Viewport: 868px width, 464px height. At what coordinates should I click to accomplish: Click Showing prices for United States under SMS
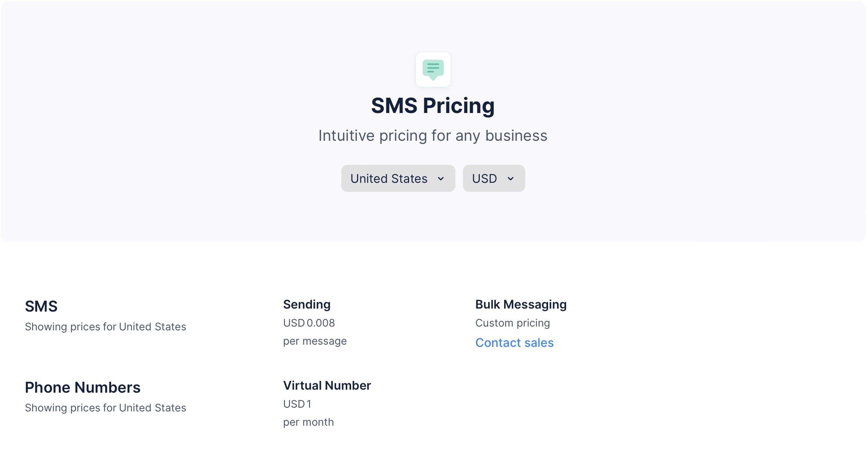point(105,327)
